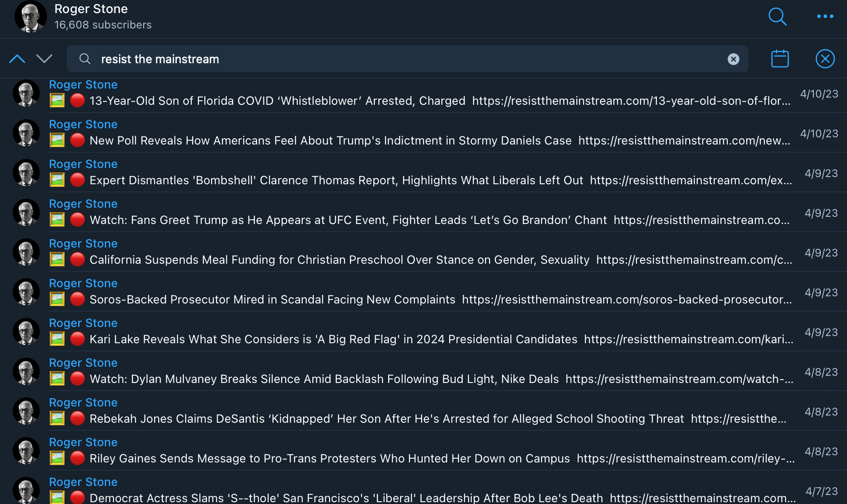The height and width of the screenshot is (504, 847).
Task: Open the Roger Stone channel title
Action: click(91, 9)
